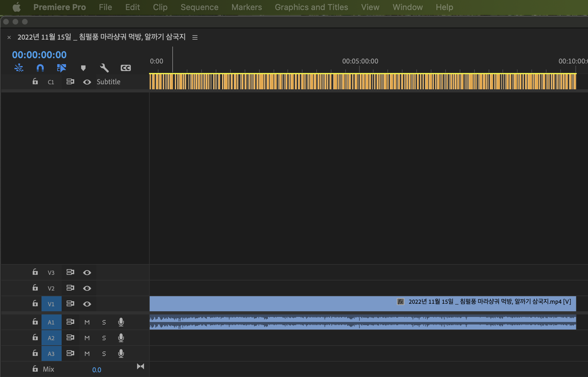Toggle sync lock on Subtitle track
The height and width of the screenshot is (377, 588).
pyautogui.click(x=70, y=82)
